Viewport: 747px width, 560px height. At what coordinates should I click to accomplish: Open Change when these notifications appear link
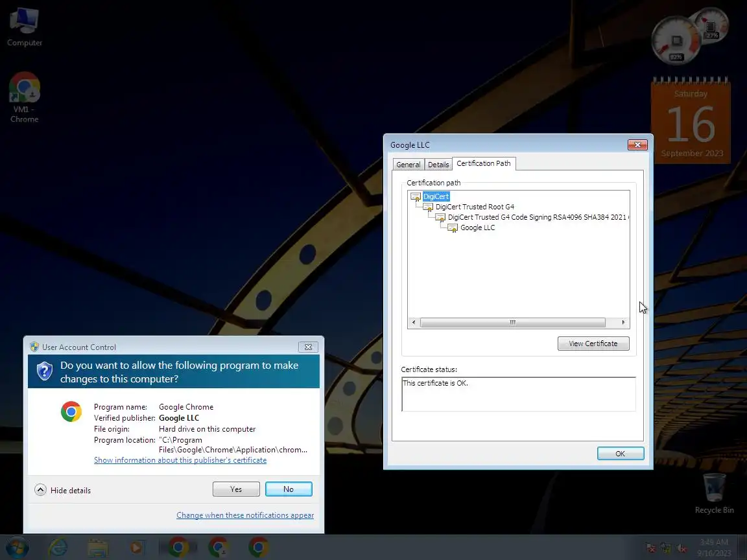pyautogui.click(x=245, y=515)
